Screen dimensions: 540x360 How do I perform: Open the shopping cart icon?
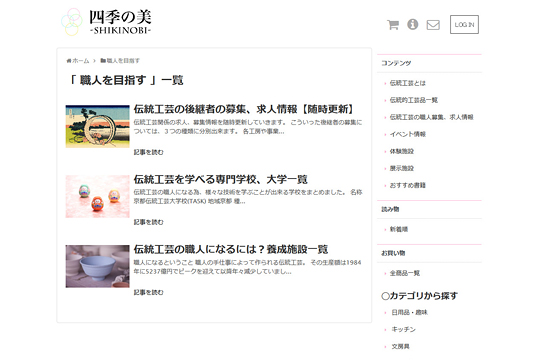393,25
